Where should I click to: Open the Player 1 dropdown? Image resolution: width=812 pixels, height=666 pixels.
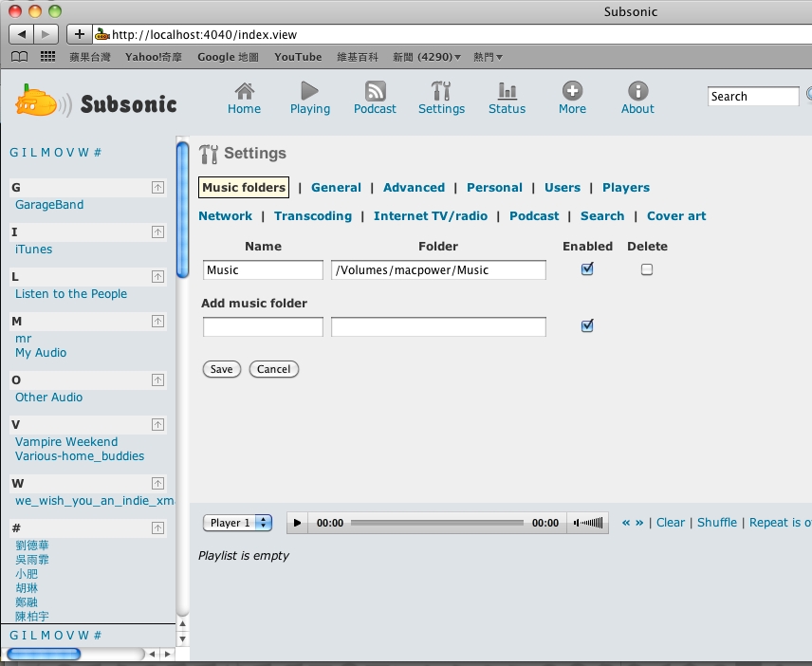click(238, 523)
